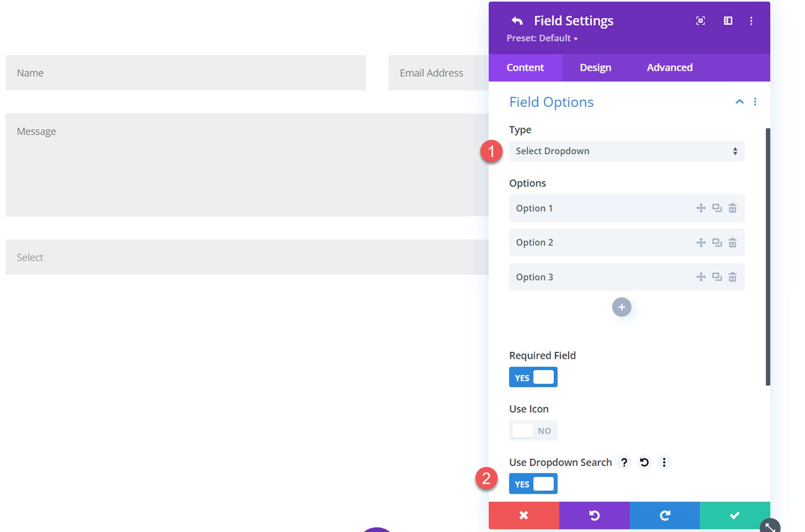Add a new option with the plus button

[621, 307]
